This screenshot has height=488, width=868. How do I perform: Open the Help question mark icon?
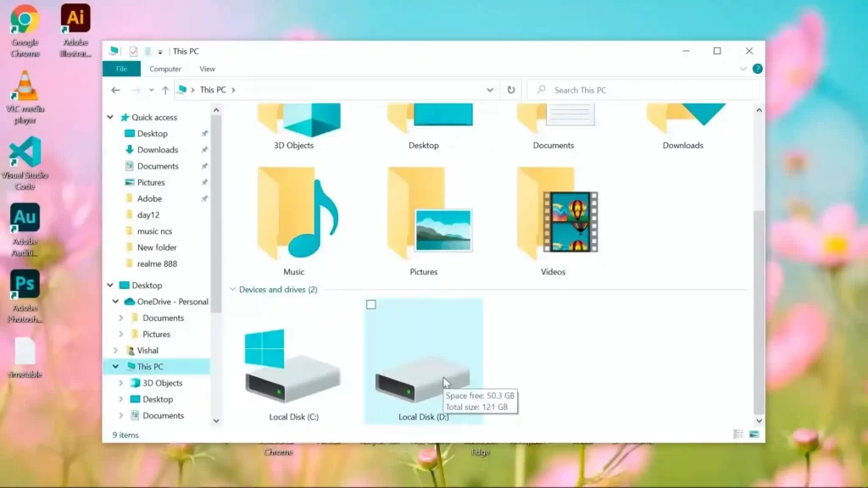coord(757,69)
